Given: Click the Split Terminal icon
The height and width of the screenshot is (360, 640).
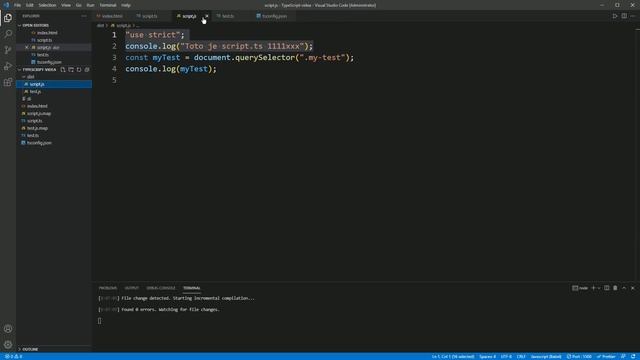Looking at the screenshot, I should pos(607,288).
